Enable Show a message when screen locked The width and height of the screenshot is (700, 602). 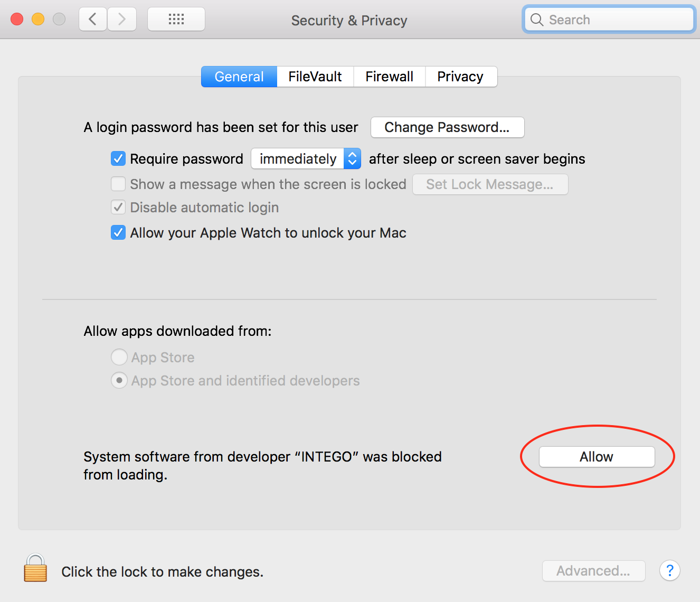[x=118, y=184]
